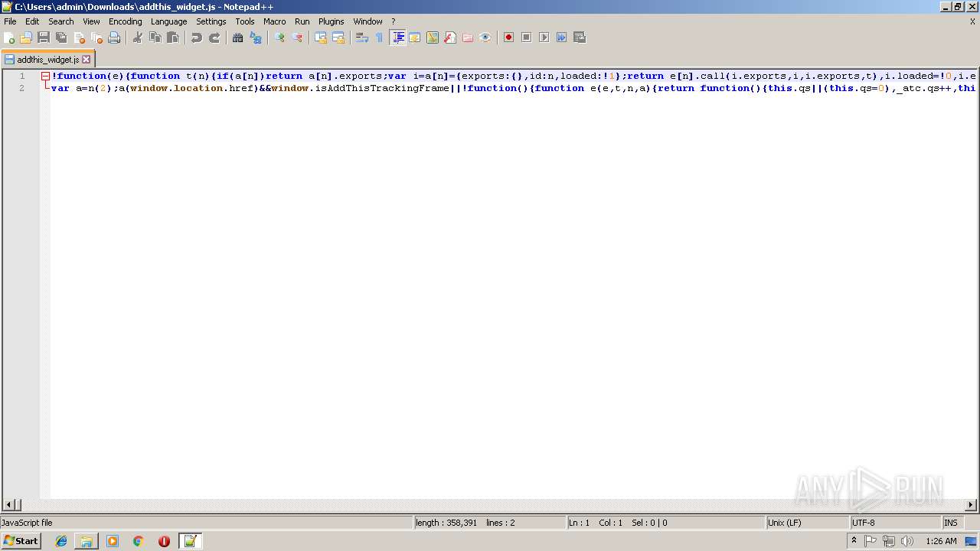Save the current recorded macro icon
980x551 pixels.
580,37
